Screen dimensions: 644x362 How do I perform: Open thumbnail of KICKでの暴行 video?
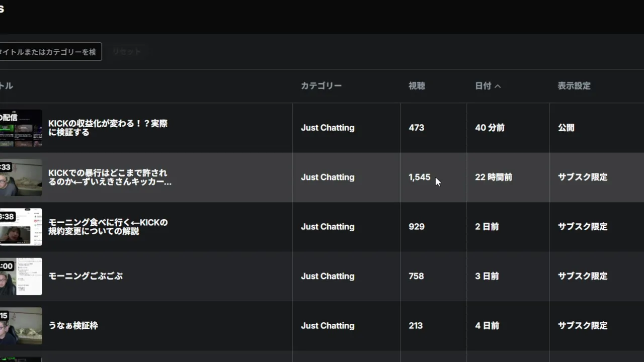point(21,177)
